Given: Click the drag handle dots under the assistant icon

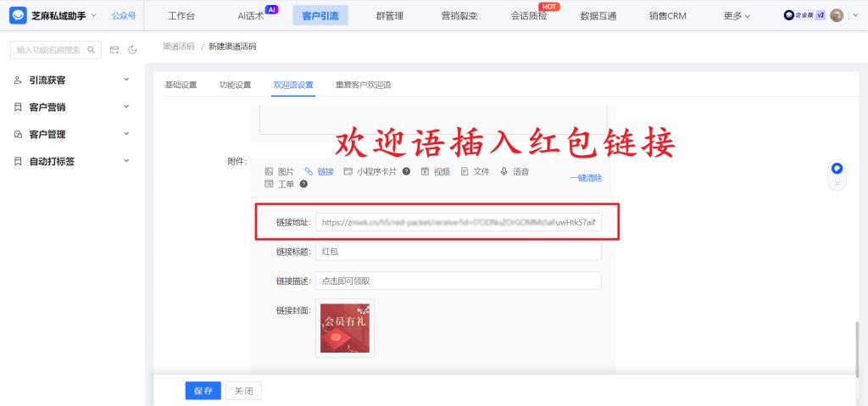Looking at the screenshot, I should coord(837,183).
